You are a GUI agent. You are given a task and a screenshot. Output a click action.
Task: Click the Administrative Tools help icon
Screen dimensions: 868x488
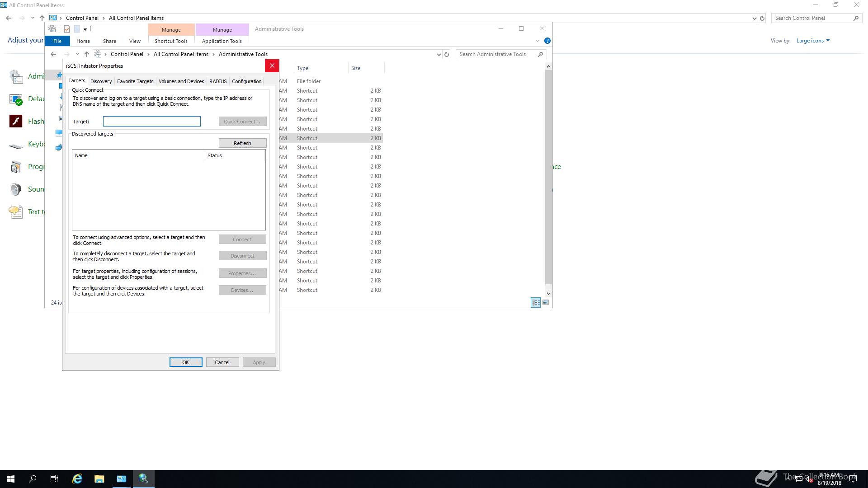coord(547,41)
